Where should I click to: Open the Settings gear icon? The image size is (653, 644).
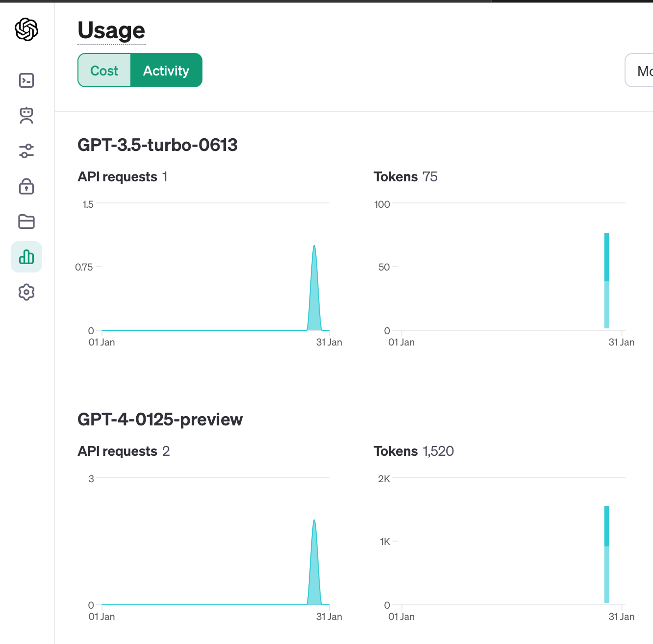point(26,292)
